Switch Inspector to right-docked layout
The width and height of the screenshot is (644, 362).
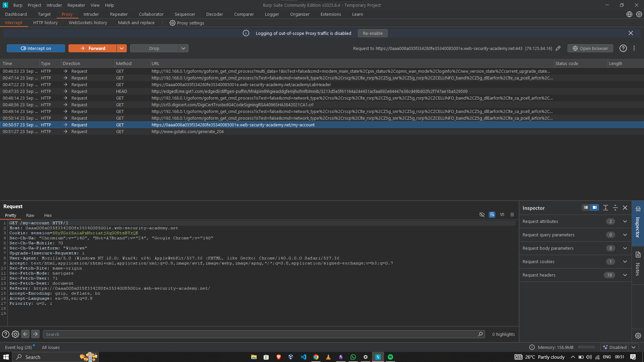point(595,207)
